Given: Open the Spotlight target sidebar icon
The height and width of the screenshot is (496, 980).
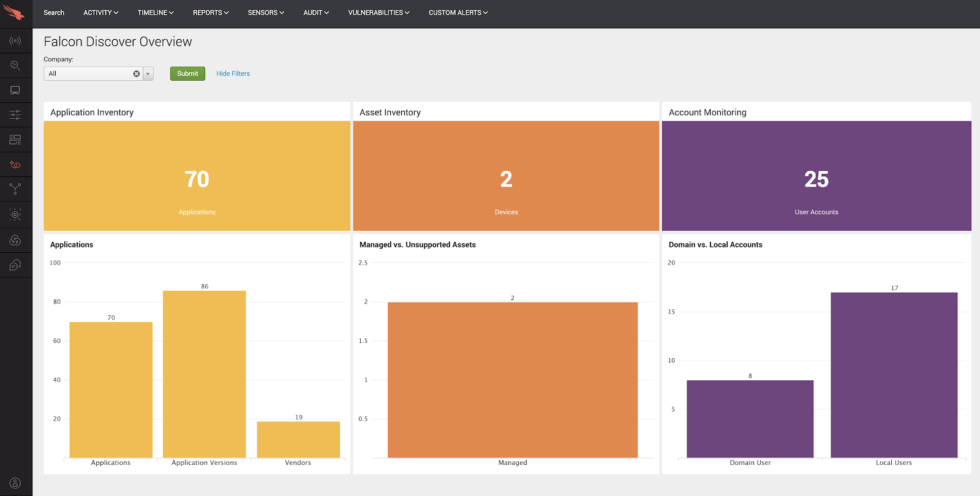Looking at the screenshot, I should 15,214.
